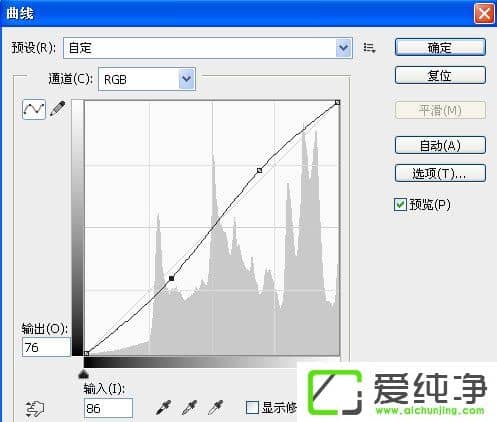Open the preset options menu icon
The width and height of the screenshot is (497, 422).
[369, 48]
